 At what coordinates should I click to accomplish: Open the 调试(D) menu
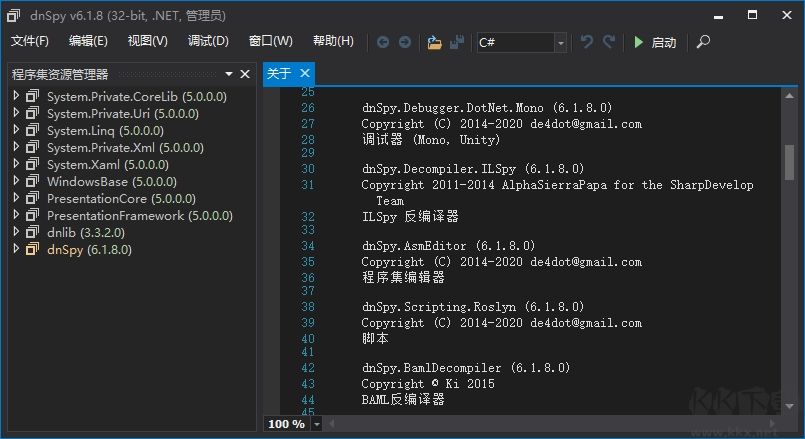pos(208,41)
